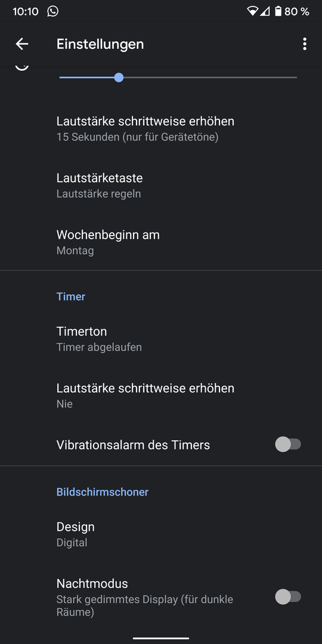Open the Bildschirmschoner Design setting

tap(161, 534)
